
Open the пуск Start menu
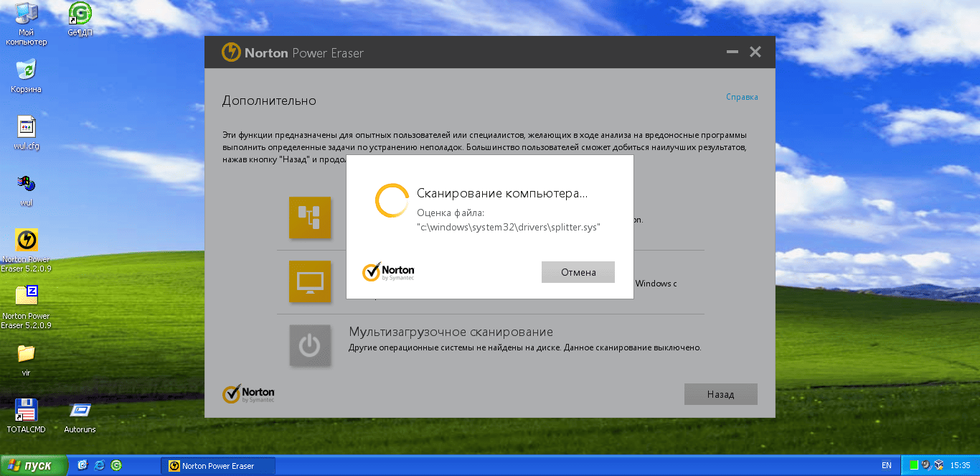click(x=33, y=465)
